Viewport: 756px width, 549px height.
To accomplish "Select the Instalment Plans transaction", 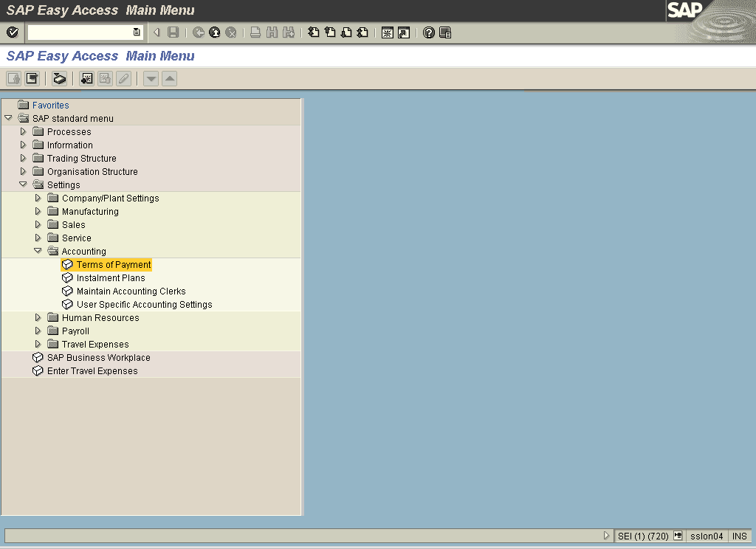I will point(111,277).
